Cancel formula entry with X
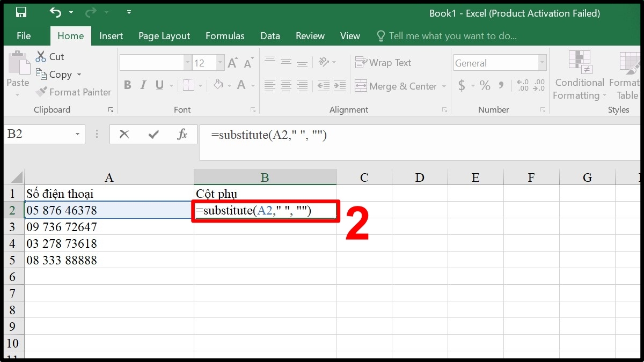The width and height of the screenshot is (644, 362). (124, 134)
